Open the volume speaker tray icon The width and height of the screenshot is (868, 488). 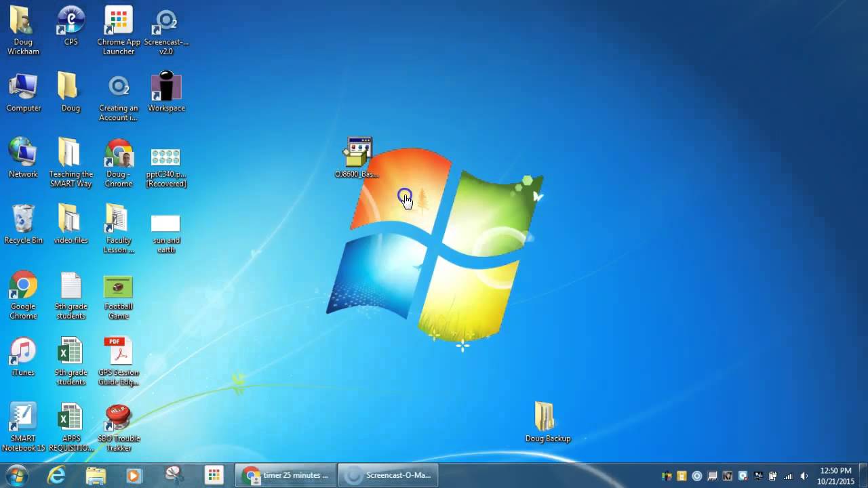pyautogui.click(x=804, y=476)
